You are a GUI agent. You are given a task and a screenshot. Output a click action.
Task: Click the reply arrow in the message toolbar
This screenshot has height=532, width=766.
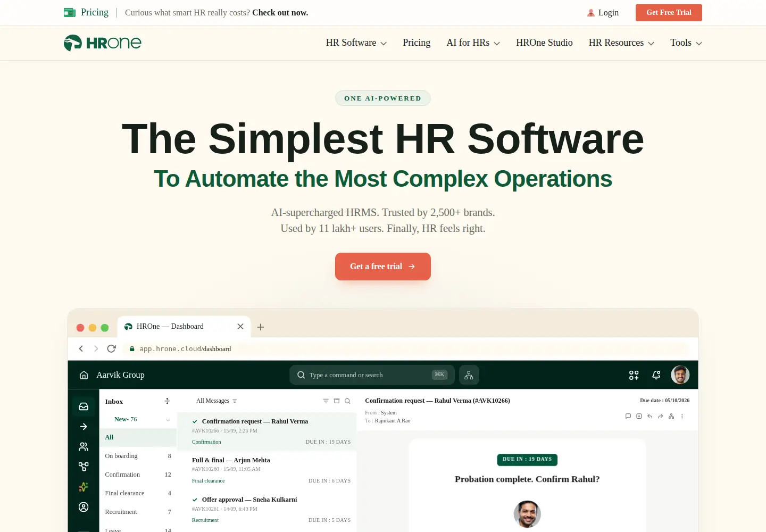point(650,416)
